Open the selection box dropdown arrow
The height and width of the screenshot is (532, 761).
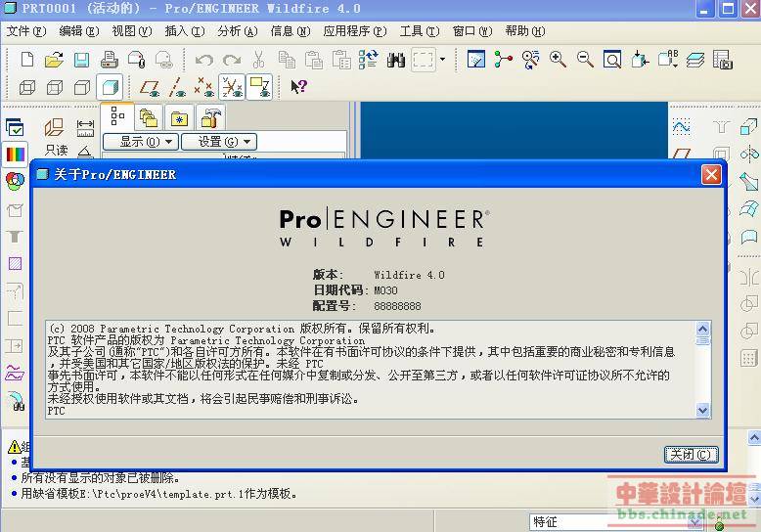(442, 60)
